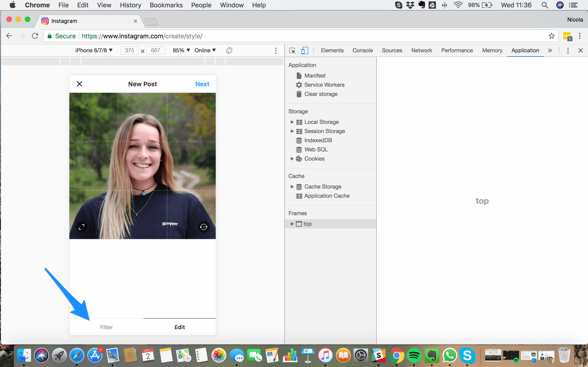Close the New Post dialog
This screenshot has width=588, height=367.
tap(79, 84)
